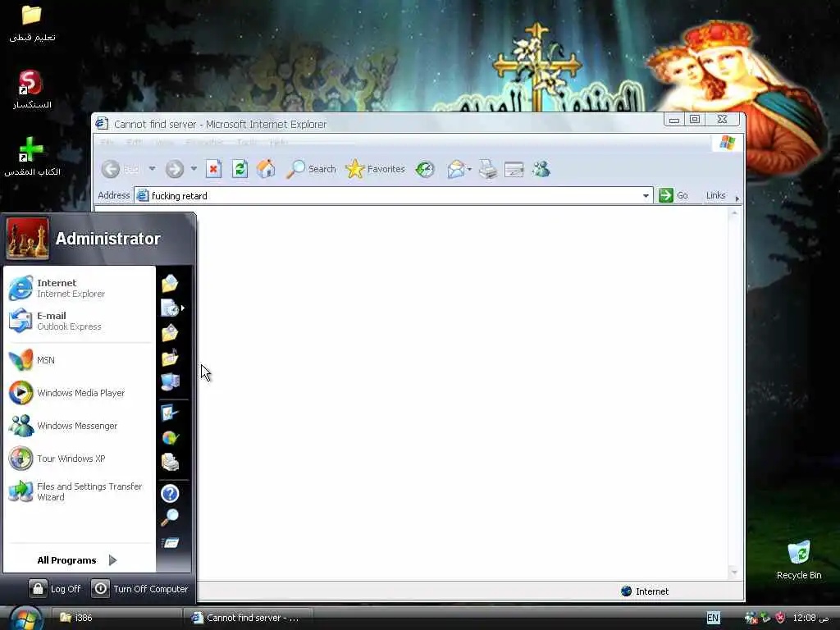This screenshot has width=840, height=630.
Task: Switch to the i386 taskbar window
Action: (116, 618)
